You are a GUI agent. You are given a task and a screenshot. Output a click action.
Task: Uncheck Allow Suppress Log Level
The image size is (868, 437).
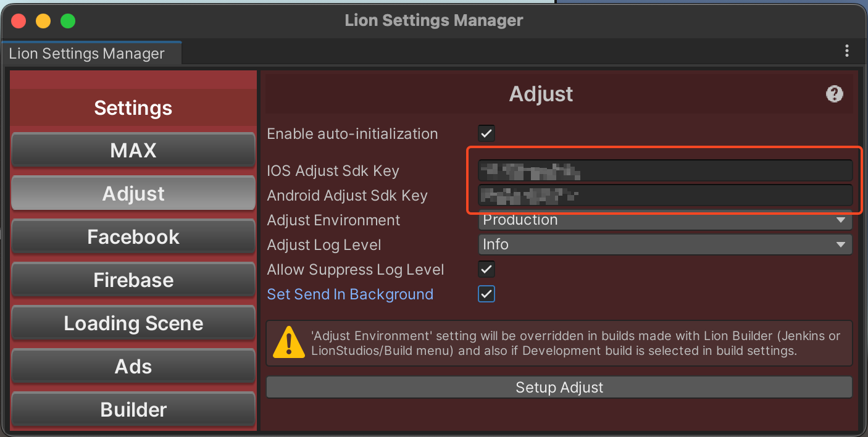tap(486, 269)
